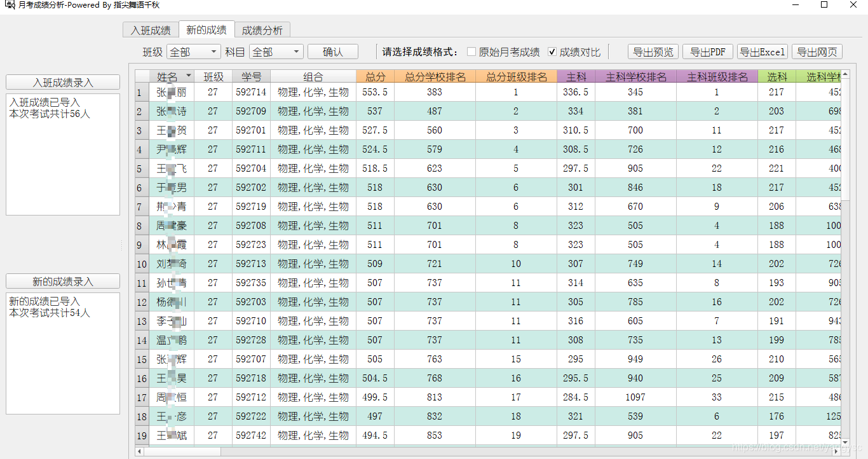Click the 主科 column header
The width and height of the screenshot is (868, 459).
coord(576,76)
